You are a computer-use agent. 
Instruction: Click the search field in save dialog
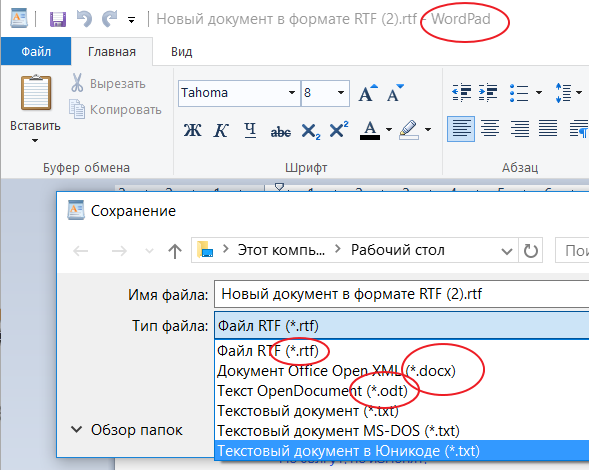(572, 251)
